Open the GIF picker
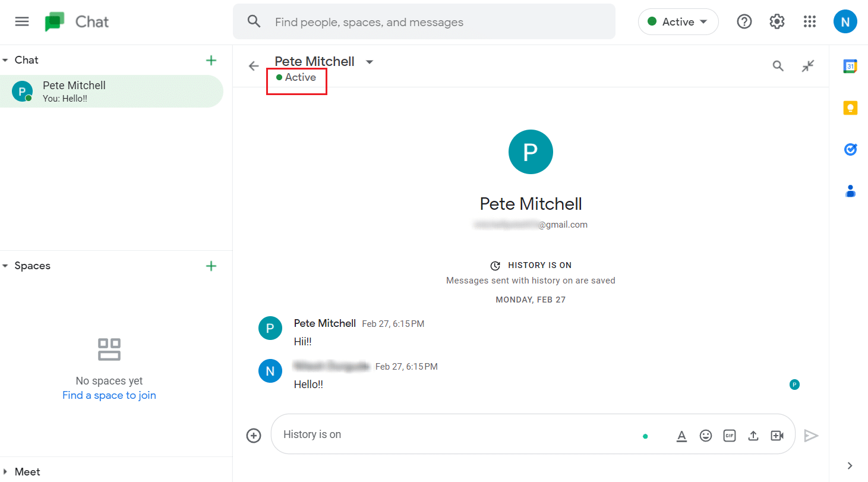868x482 pixels. click(x=730, y=436)
